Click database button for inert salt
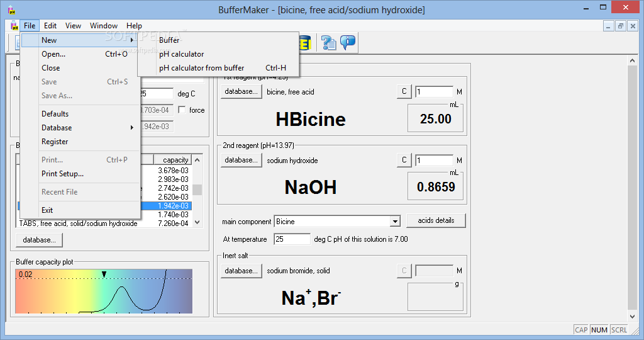This screenshot has height=340, width=644. (241, 271)
